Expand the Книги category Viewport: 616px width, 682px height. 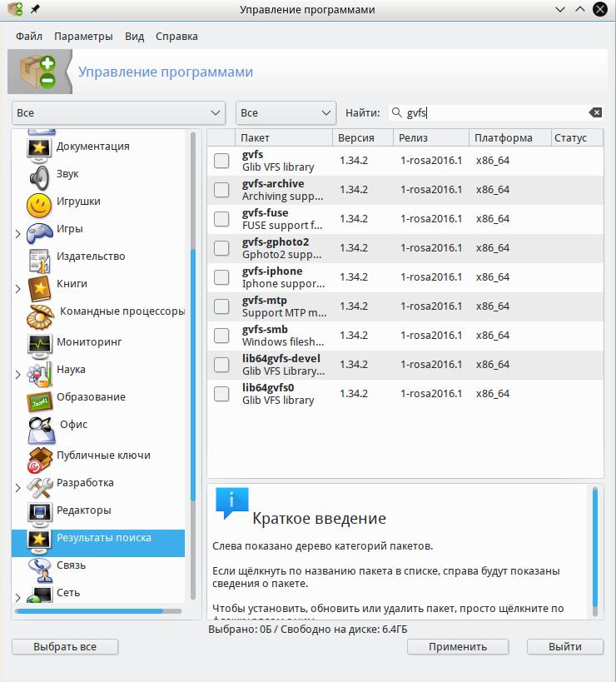pyautogui.click(x=17, y=289)
